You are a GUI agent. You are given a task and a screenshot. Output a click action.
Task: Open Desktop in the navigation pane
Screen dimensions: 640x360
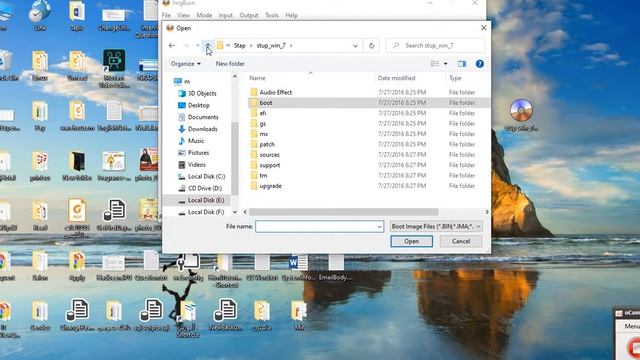pyautogui.click(x=194, y=105)
